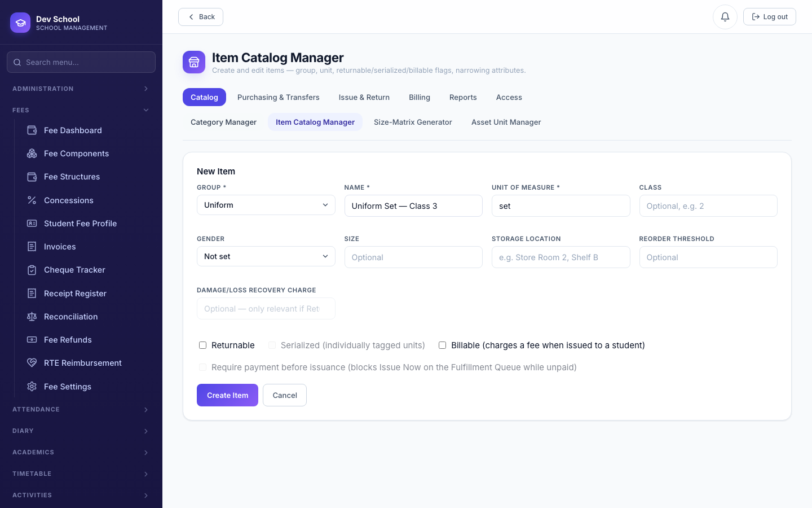Expand the Attendance sidebar section
Viewport: 812px width, 508px height.
[81, 409]
